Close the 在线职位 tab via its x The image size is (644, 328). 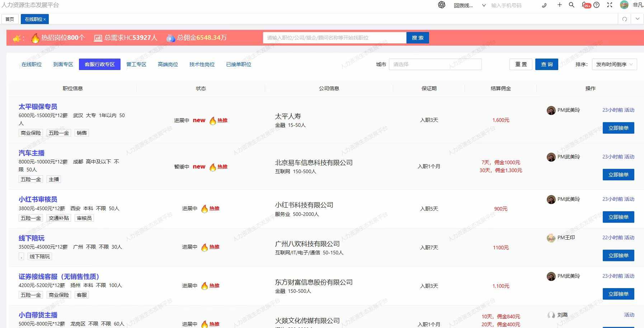point(44,19)
